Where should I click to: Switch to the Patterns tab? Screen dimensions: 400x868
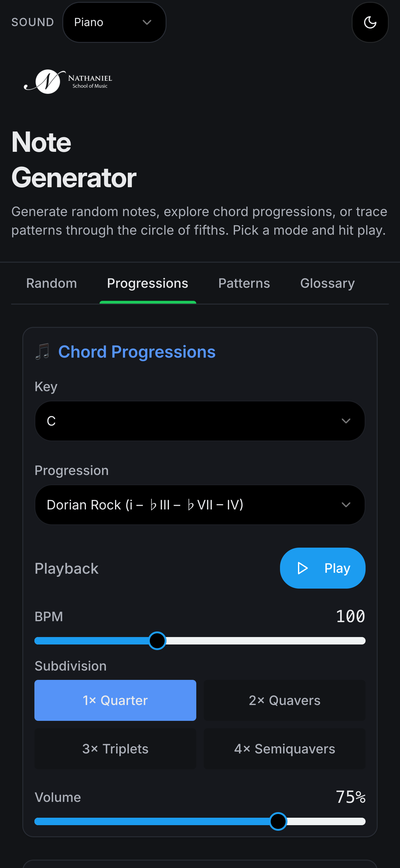click(x=244, y=283)
